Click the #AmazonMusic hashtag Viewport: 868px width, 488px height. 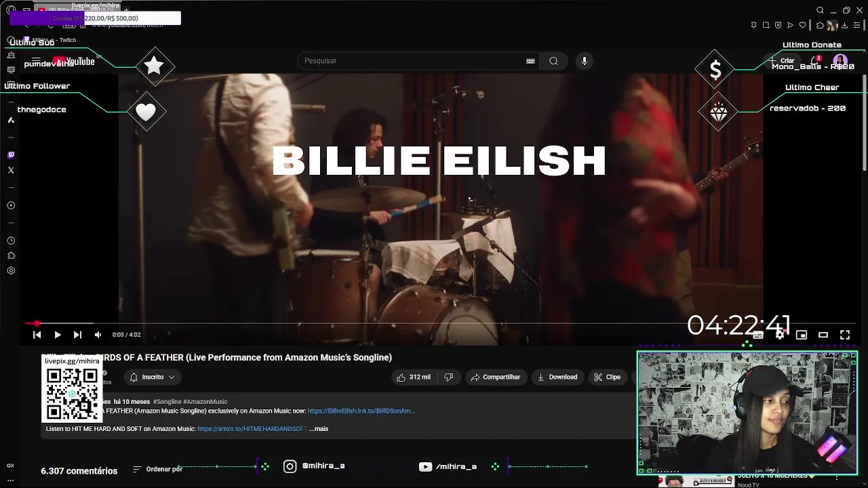pyautogui.click(x=205, y=402)
